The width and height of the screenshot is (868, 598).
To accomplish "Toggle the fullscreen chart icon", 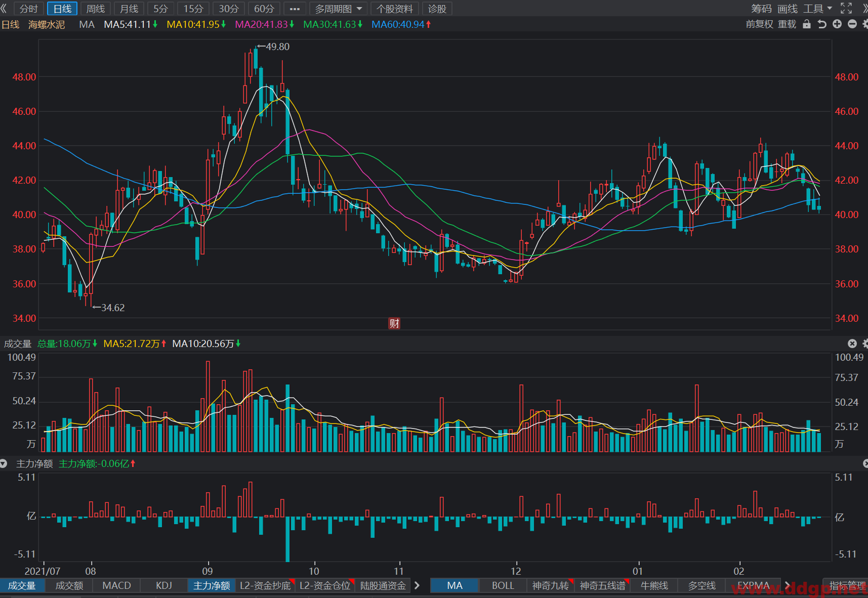I will (x=846, y=9).
